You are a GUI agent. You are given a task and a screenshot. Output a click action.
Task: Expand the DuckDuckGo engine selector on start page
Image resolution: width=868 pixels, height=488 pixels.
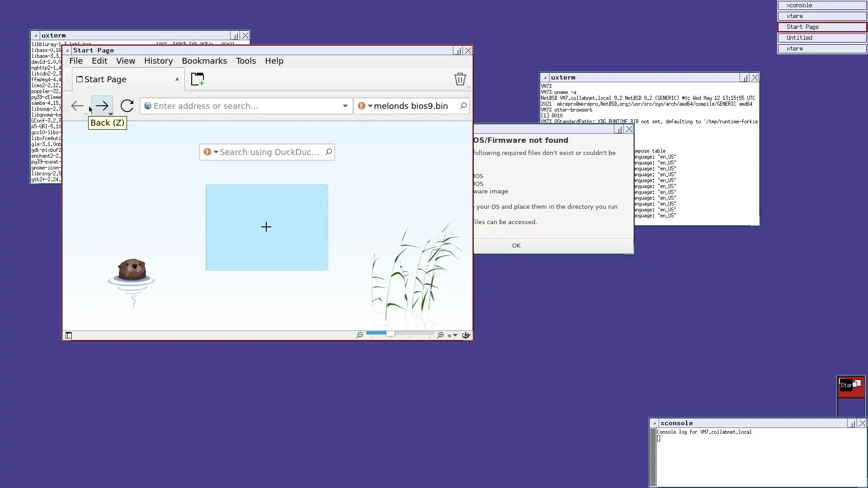coord(211,152)
